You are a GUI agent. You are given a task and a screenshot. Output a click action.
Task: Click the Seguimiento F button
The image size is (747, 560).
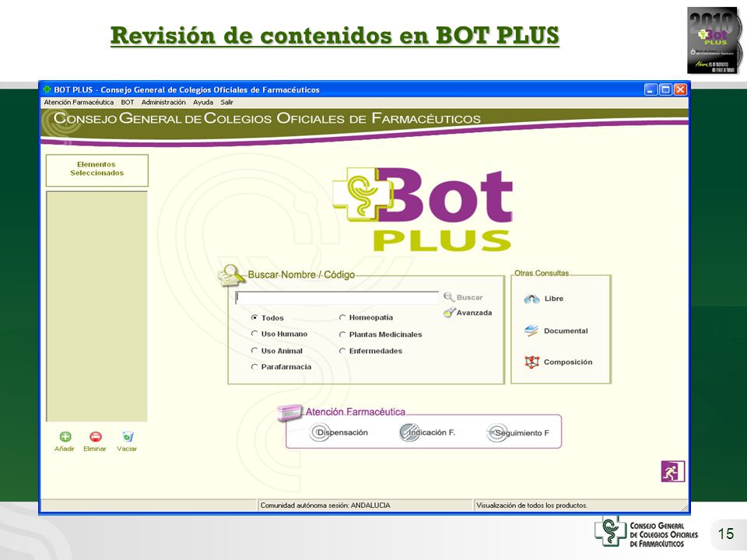coord(518,433)
